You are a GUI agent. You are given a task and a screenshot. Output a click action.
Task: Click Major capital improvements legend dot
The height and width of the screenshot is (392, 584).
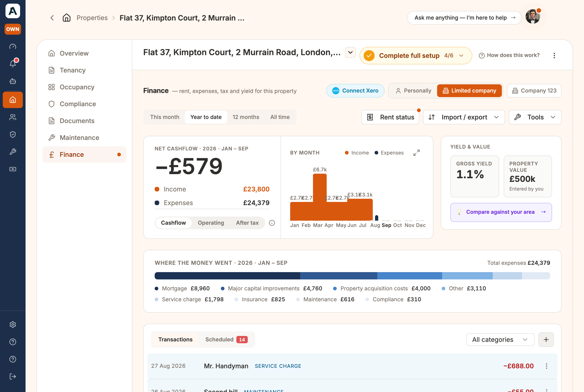click(x=222, y=289)
